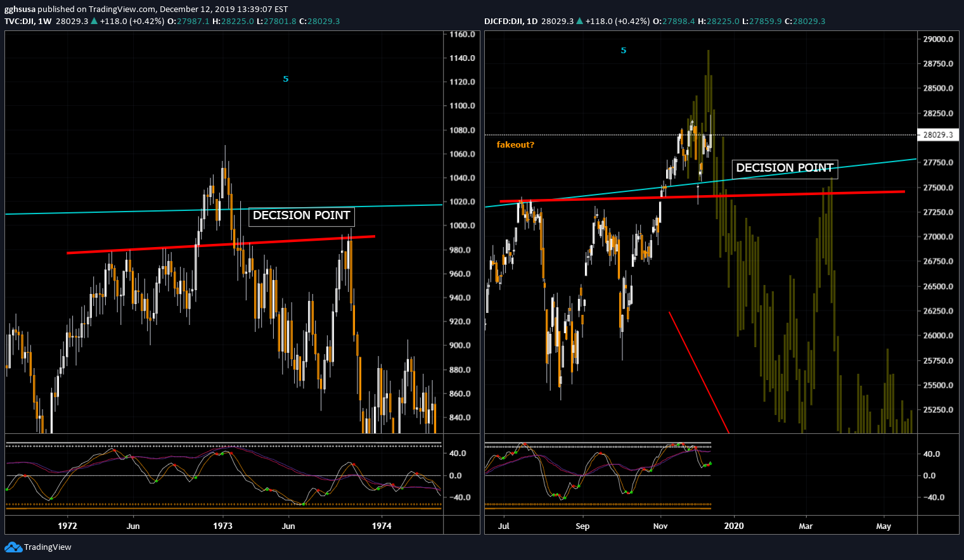Click the left header open value O:27987.1

point(188,21)
